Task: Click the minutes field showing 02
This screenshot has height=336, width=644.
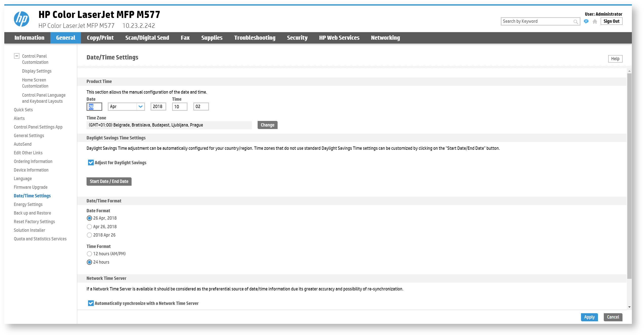Action: tap(201, 107)
